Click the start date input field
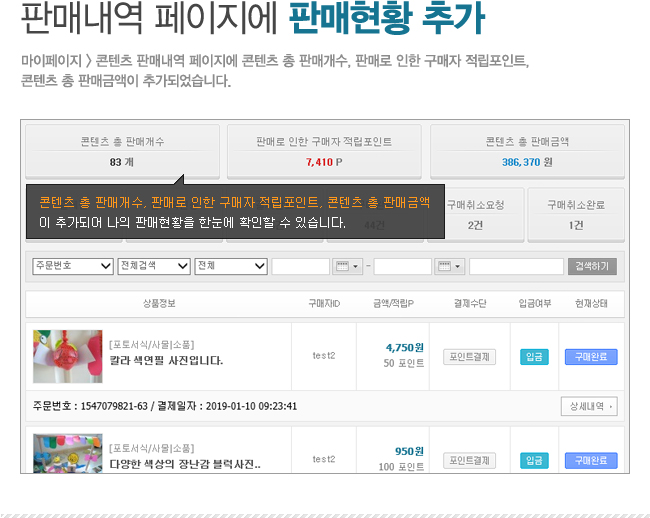Screen dimensions: 650x518 coord(301,266)
